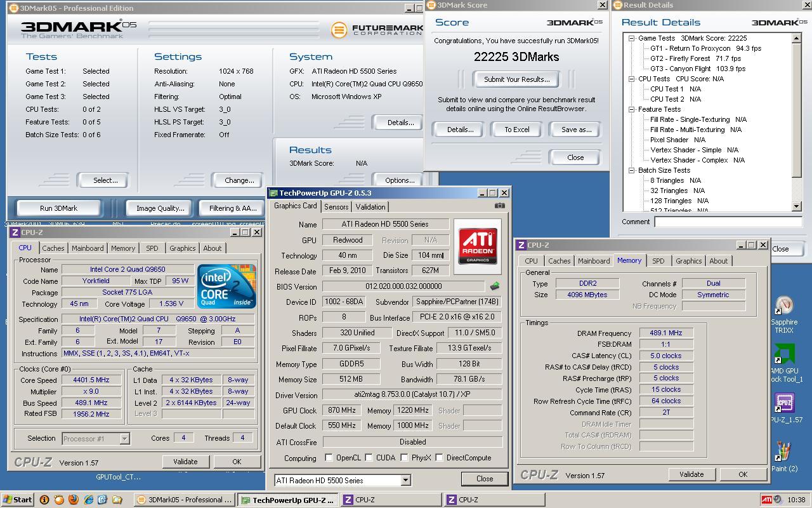Click the Options... button under Results
This screenshot has width=812, height=508.
[x=400, y=180]
